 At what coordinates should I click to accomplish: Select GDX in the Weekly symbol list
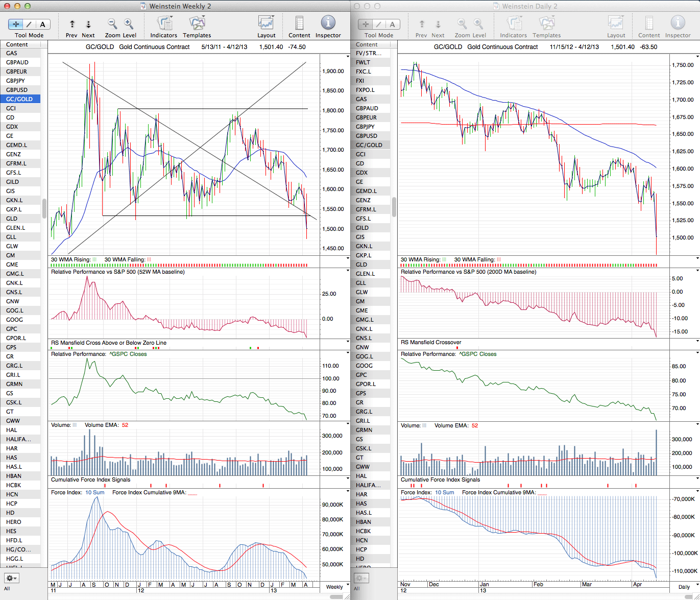coord(12,127)
